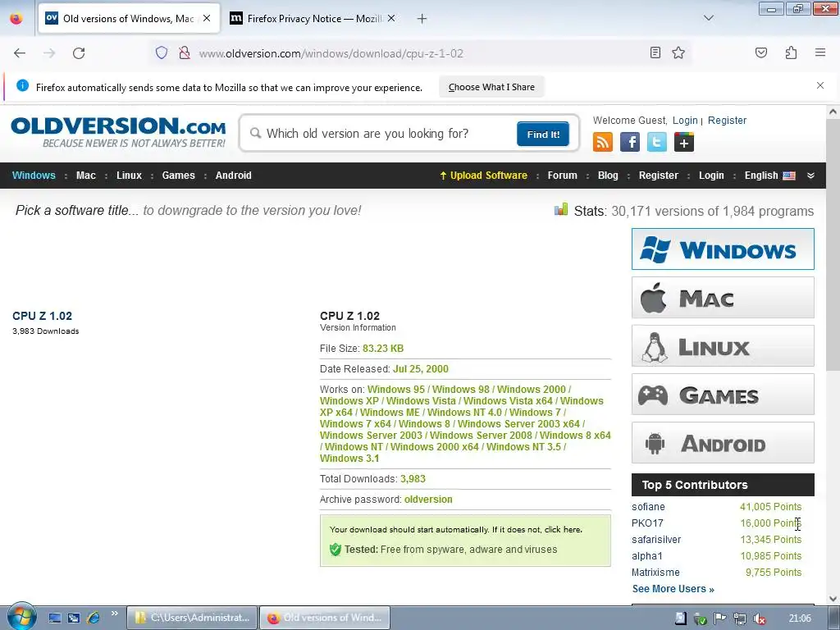This screenshot has height=630, width=840.
Task: Open Blog from the navigation bar
Action: coord(608,176)
